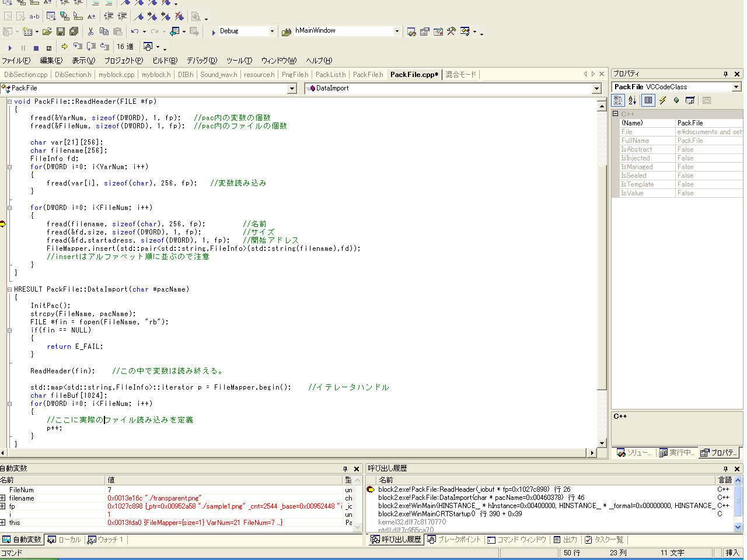Screen dimensions: 747x560
Task: Toggle Properties page button in Properties panel
Action: tap(648, 100)
